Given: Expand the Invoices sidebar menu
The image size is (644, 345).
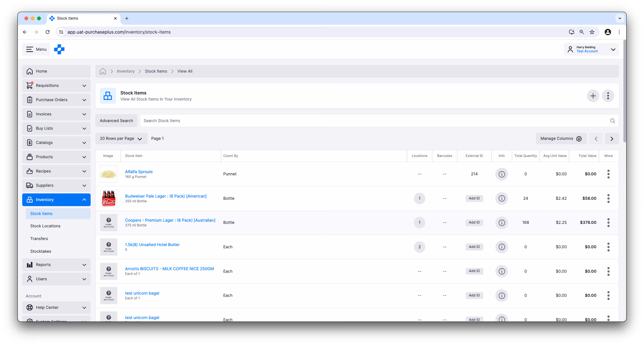Looking at the screenshot, I should click(x=56, y=114).
